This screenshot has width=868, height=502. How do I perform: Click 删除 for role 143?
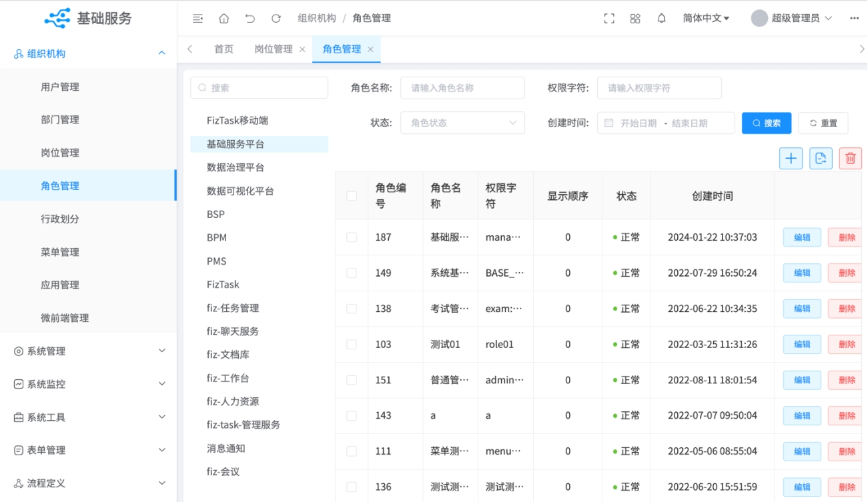click(845, 416)
